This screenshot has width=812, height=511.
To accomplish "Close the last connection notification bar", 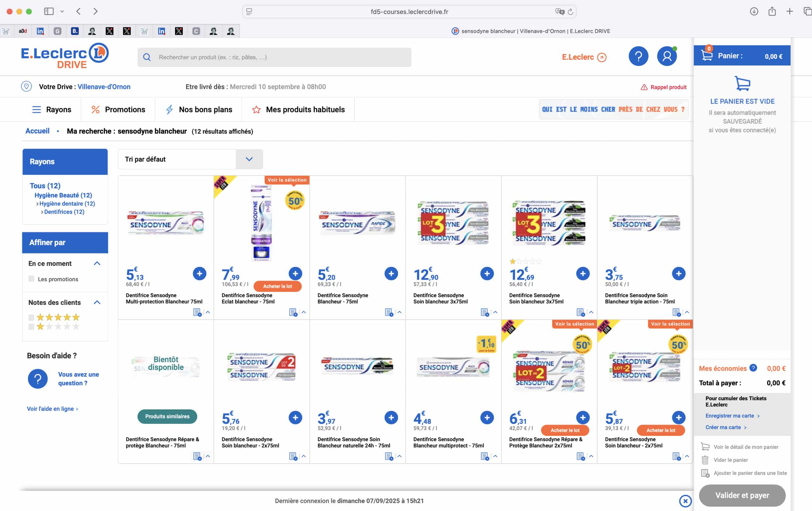I will click(x=685, y=501).
